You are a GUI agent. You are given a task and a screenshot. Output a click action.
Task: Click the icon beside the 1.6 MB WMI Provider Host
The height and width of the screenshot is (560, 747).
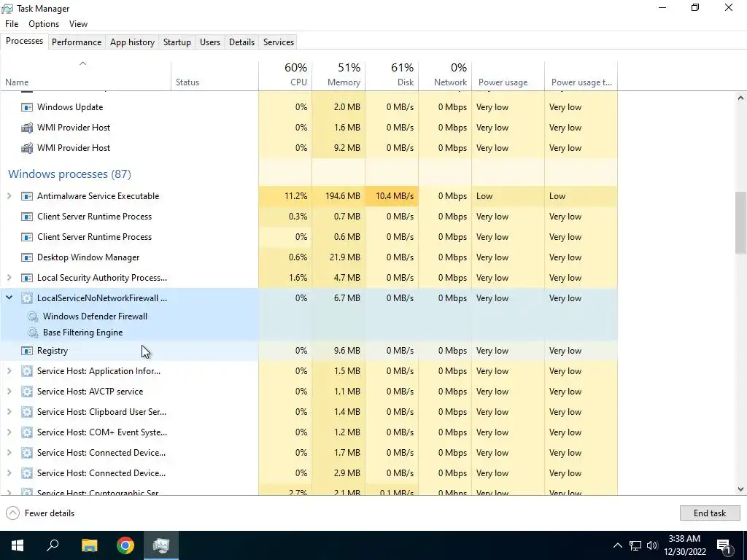pos(27,128)
